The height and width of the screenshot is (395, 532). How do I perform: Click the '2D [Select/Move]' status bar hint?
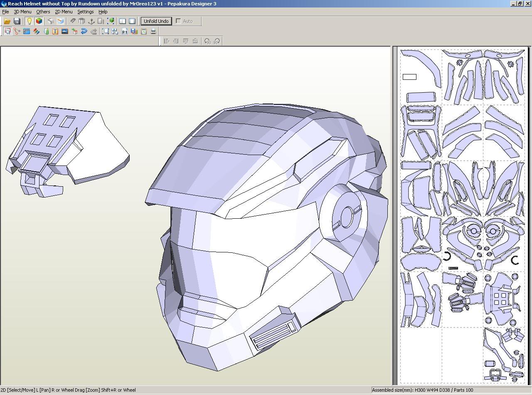pyautogui.click(x=68, y=390)
